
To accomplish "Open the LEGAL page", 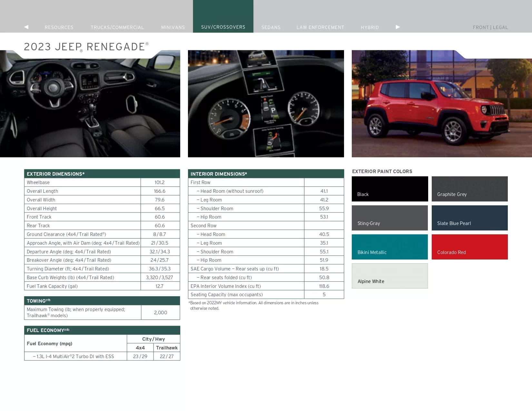I will point(500,27).
